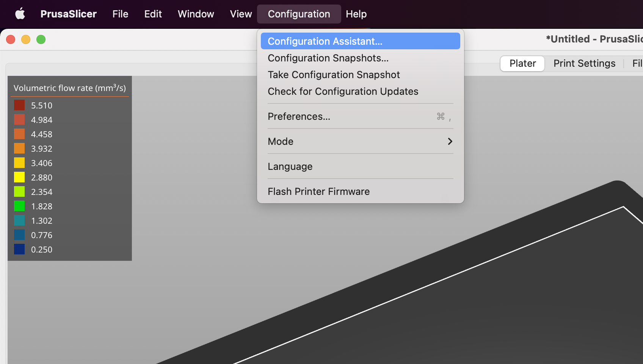Open the Edit menu
Viewport: 643px width, 364px height.
point(153,14)
